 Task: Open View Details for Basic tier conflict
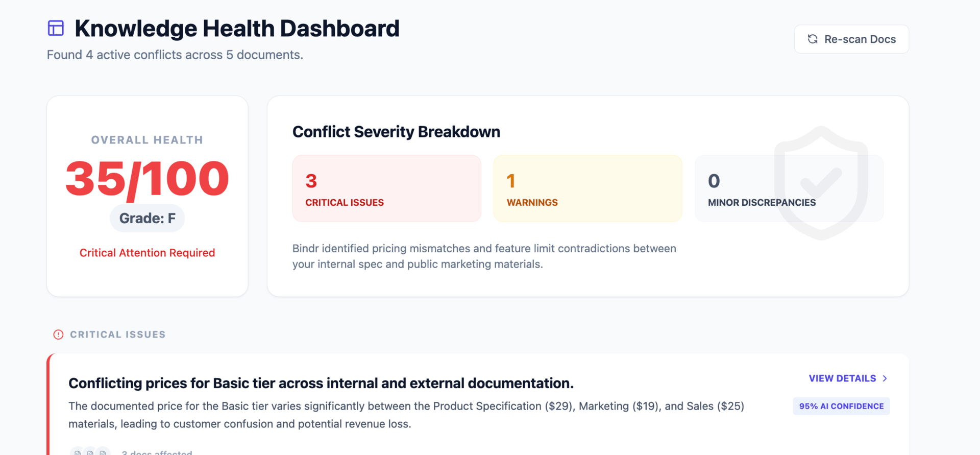(x=843, y=378)
